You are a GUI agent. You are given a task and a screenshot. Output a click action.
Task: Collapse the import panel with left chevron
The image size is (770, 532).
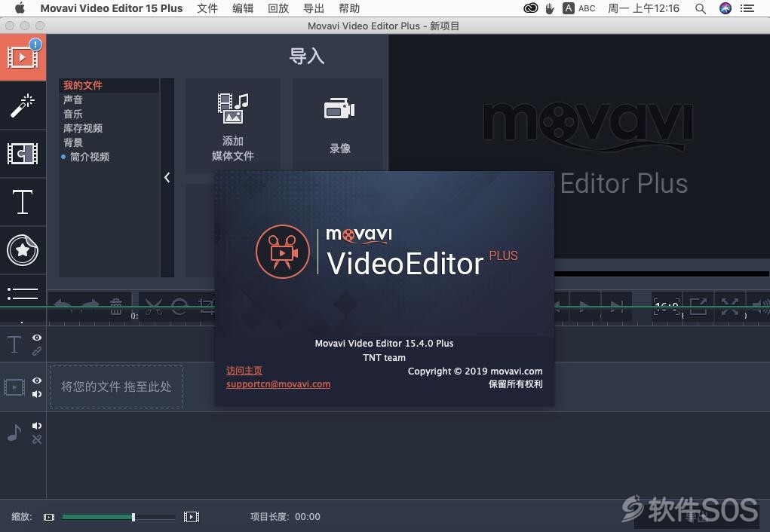167,178
